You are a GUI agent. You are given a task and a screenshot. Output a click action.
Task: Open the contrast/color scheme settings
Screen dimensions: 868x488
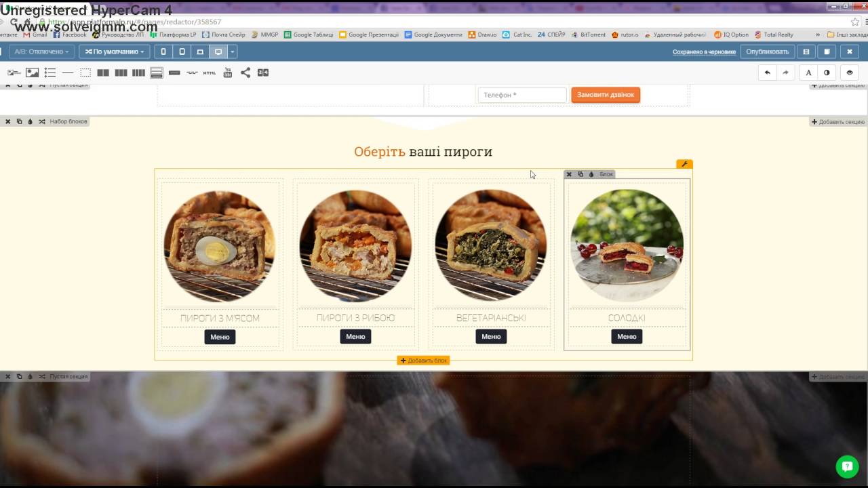pos(827,73)
